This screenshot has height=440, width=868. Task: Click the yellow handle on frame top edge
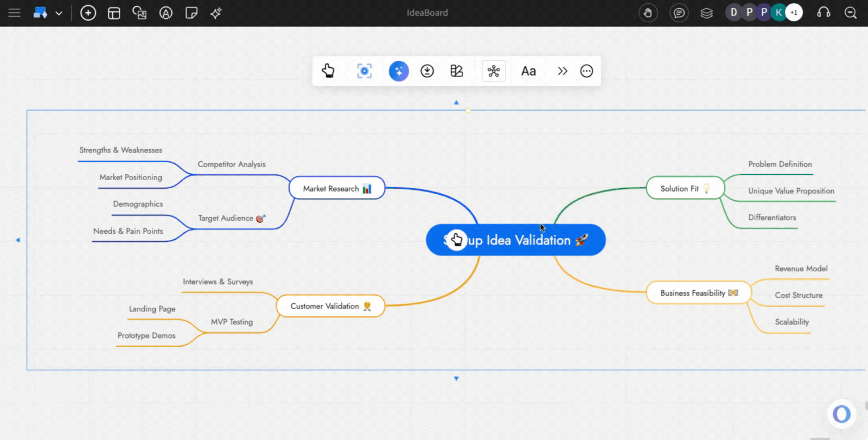(x=468, y=110)
